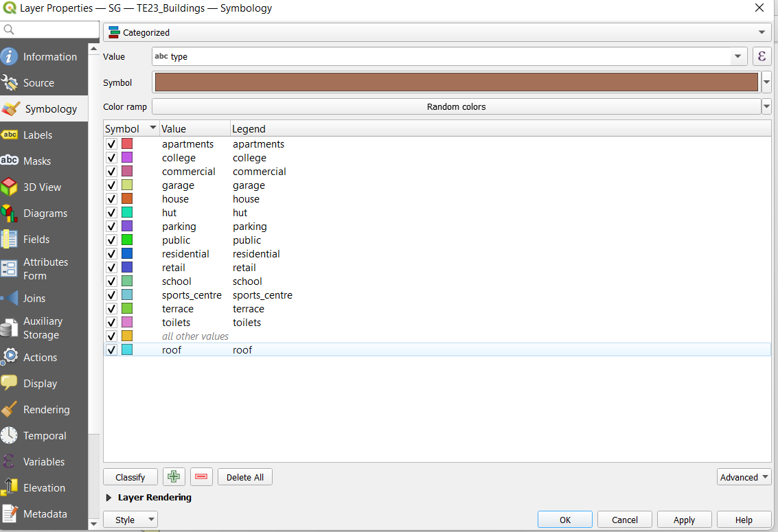The width and height of the screenshot is (778, 532).
Task: Click the Apply button
Action: [x=684, y=520]
